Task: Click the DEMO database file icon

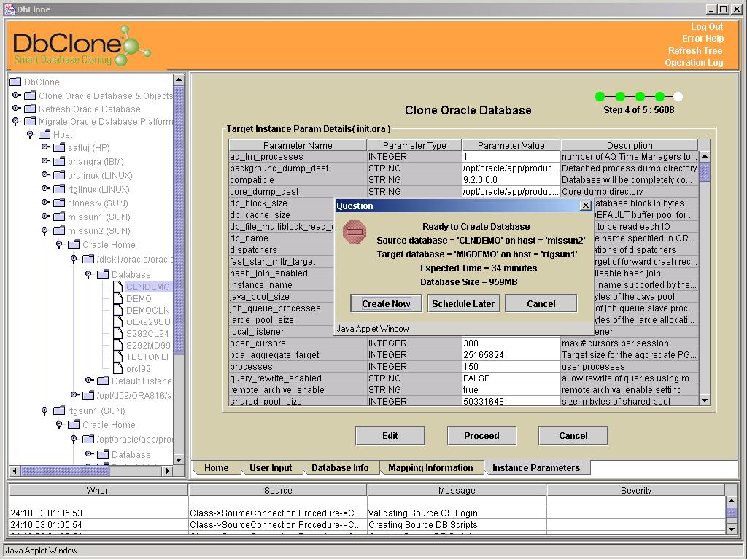Action: pyautogui.click(x=118, y=298)
